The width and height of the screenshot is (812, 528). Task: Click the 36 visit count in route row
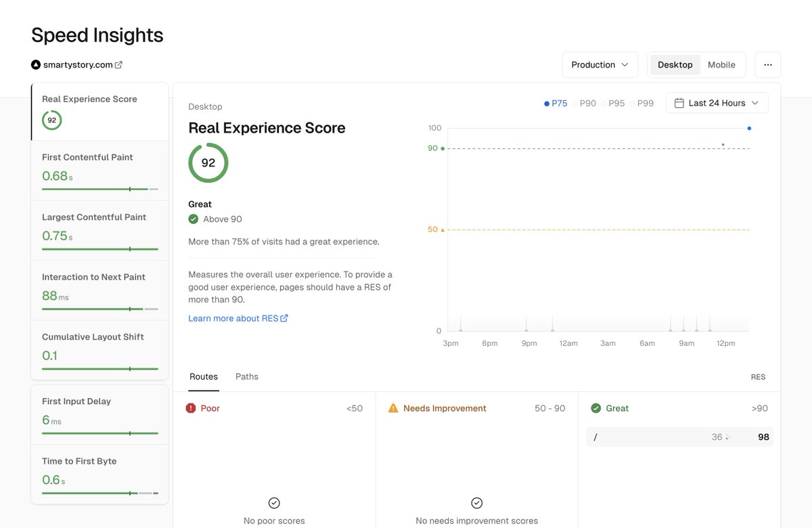[717, 437]
